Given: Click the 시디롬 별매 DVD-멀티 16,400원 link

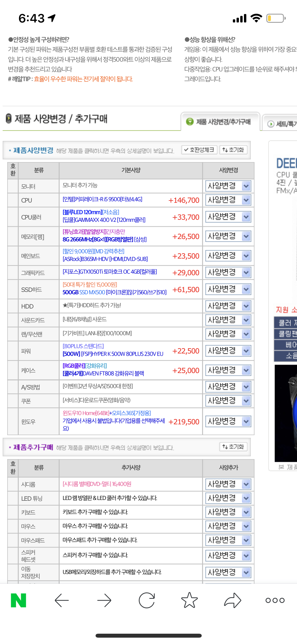Looking at the screenshot, I should point(97,484).
